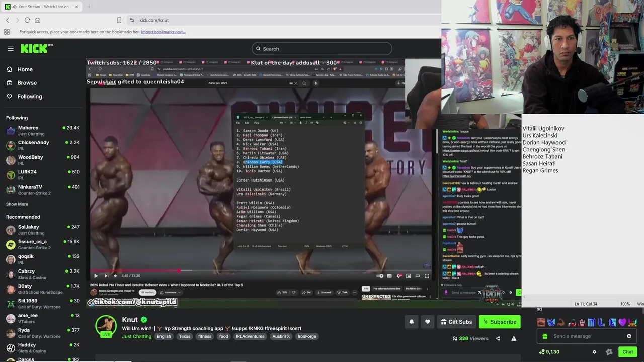Open recommended channel B0aty
This screenshot has width=644, height=362.
click(x=43, y=289)
